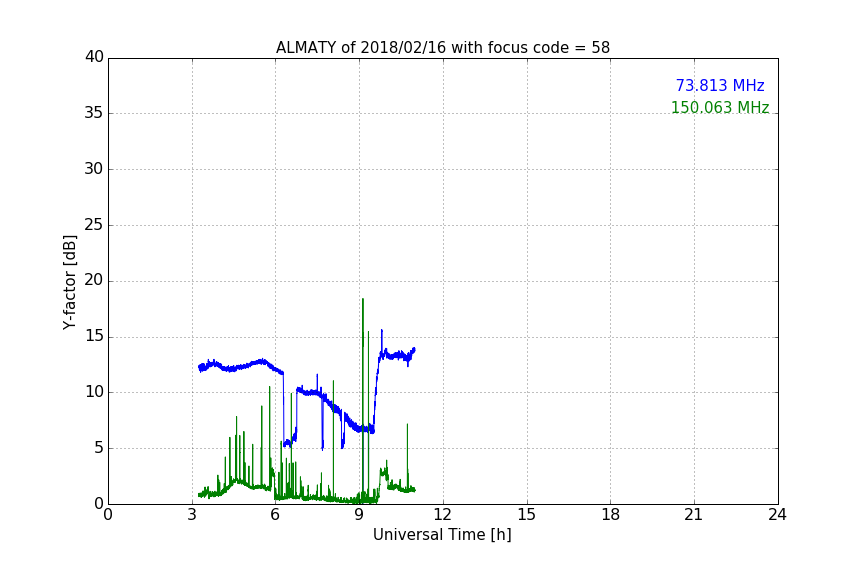Click the 'Y-factor [dB]' axis label
The image size is (864, 576).
point(69,282)
